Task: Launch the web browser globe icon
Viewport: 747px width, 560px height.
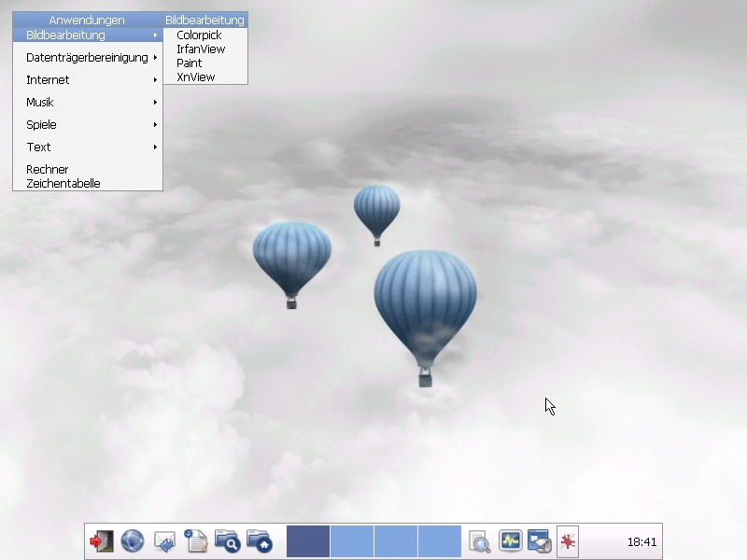Action: pyautogui.click(x=133, y=541)
